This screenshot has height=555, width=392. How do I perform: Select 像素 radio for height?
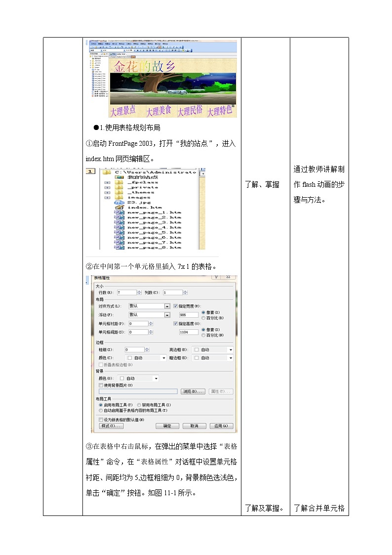[x=203, y=330]
